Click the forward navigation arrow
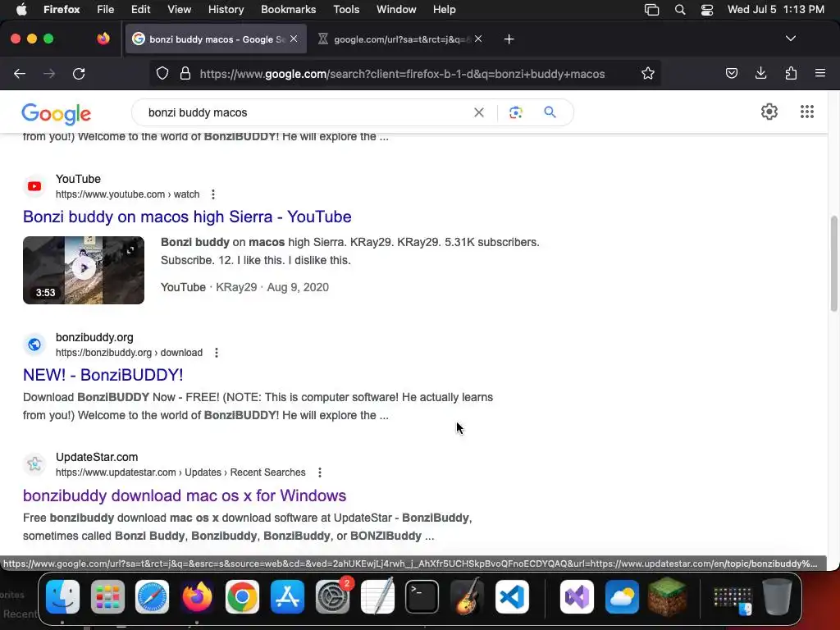This screenshot has height=630, width=840. pos(49,73)
